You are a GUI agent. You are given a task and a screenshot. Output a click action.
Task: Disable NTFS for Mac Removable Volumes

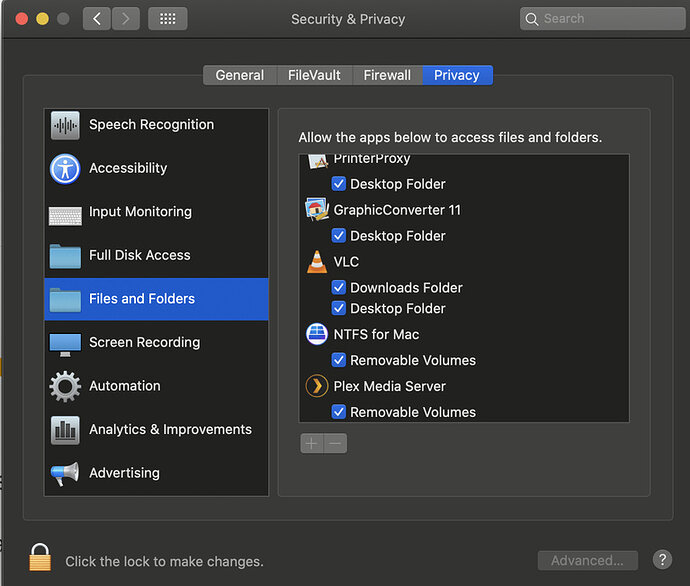click(339, 360)
